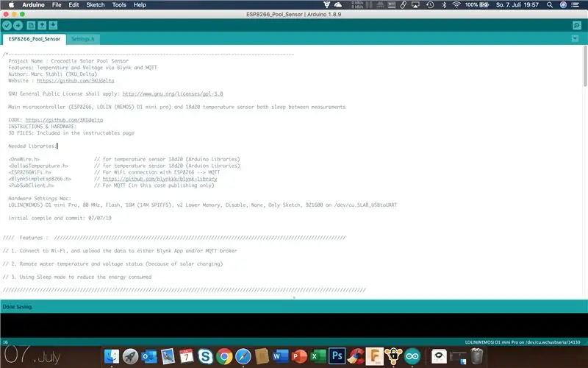
Task: Open the Arduino application menu
Action: coord(33,5)
